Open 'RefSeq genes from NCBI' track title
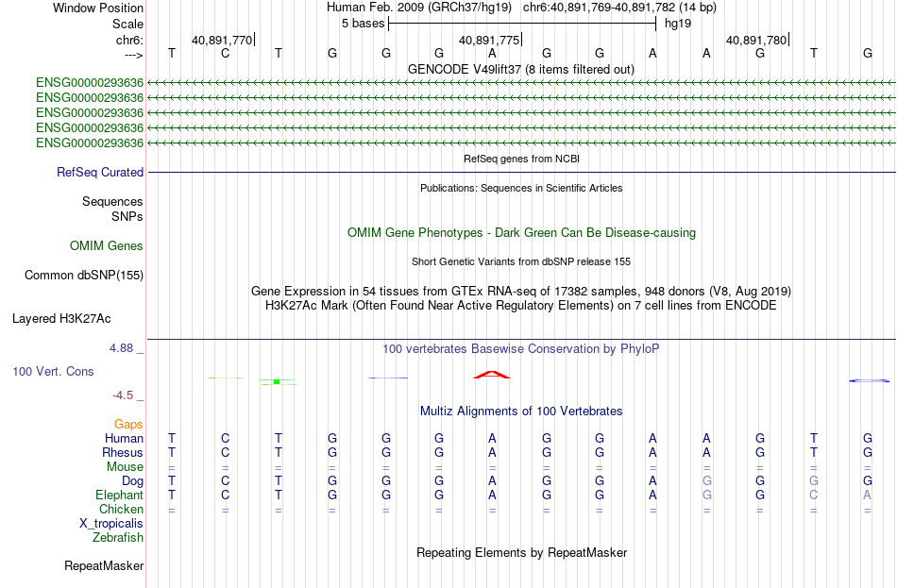The width and height of the screenshot is (897, 588). pos(521,159)
